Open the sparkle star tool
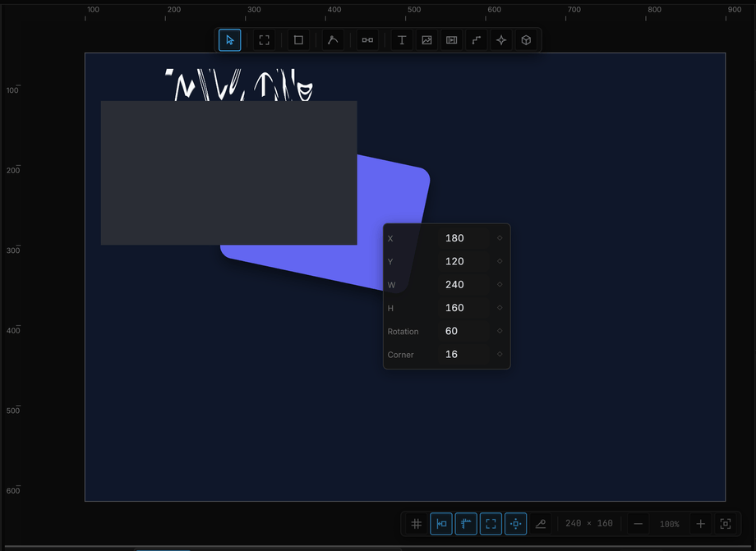Viewport: 756px width, 551px height. pos(501,40)
